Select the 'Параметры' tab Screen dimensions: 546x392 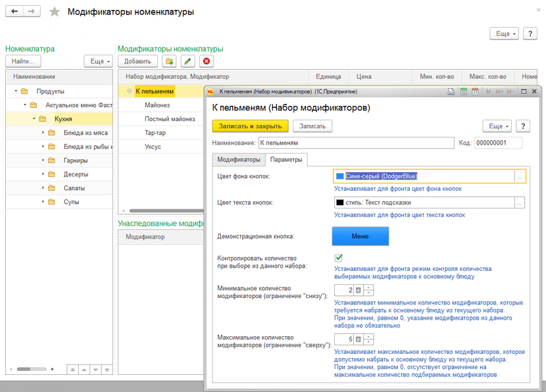point(286,160)
